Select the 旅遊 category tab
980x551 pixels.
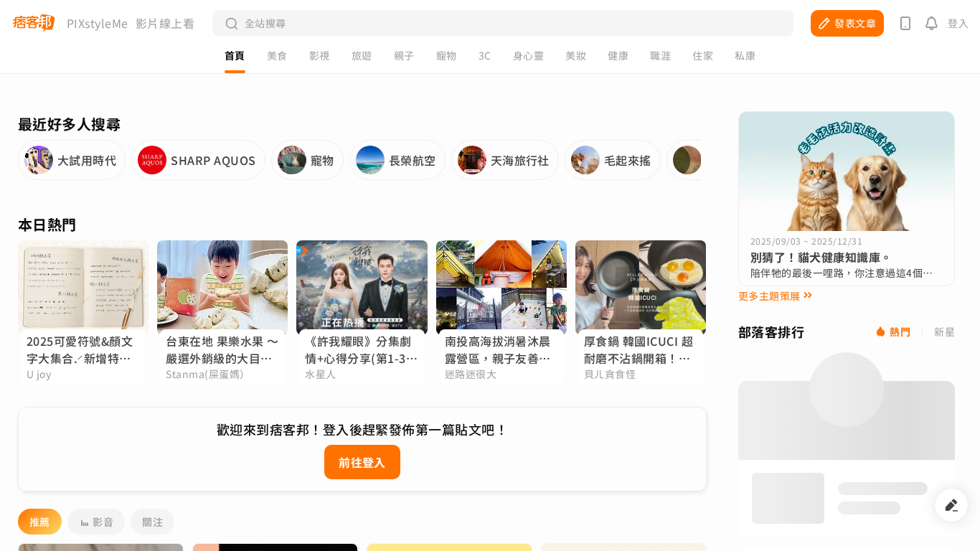click(x=362, y=56)
